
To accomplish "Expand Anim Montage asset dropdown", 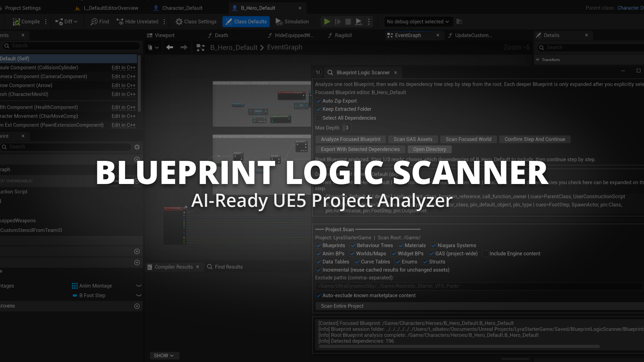I will point(139,286).
